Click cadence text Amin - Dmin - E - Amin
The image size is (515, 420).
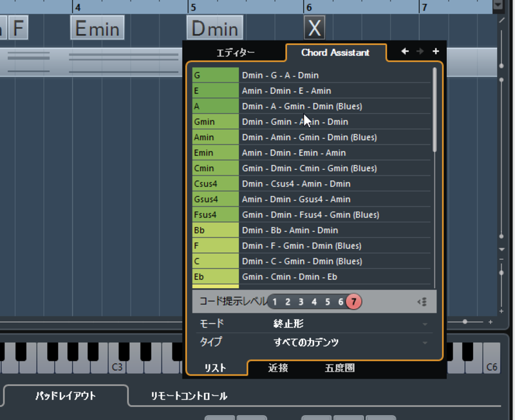pos(286,91)
